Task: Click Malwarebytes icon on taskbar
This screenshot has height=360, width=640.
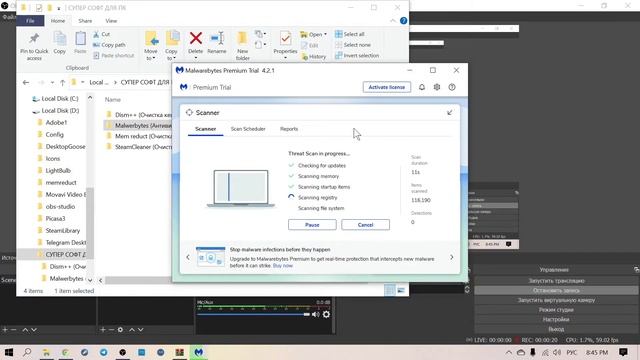Action: pyautogui.click(x=199, y=352)
